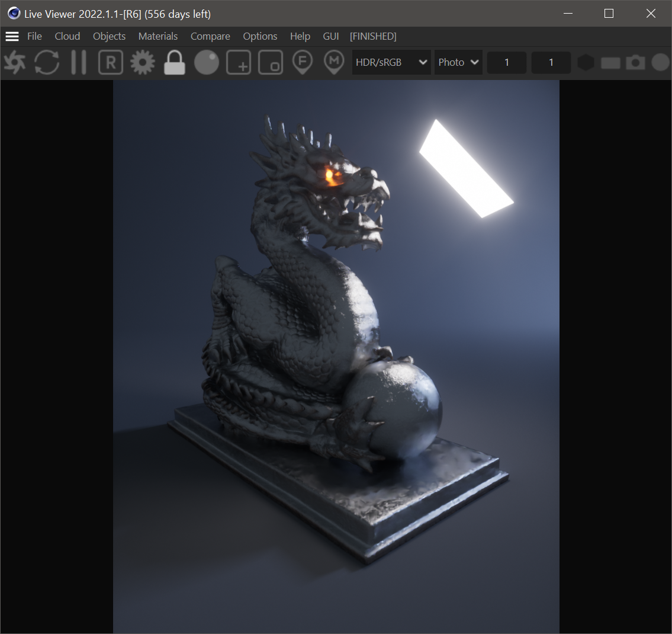Click the pick material M icon

tap(335, 62)
